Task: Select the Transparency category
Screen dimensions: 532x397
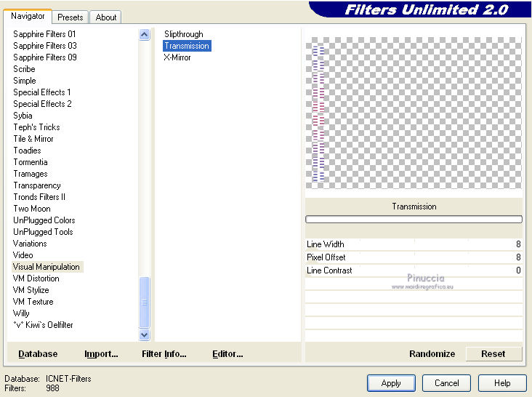Action: pos(37,185)
